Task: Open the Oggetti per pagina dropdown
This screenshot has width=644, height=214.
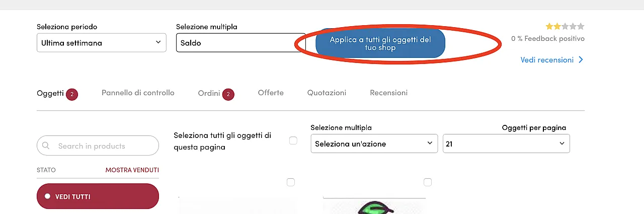Action: [506, 144]
